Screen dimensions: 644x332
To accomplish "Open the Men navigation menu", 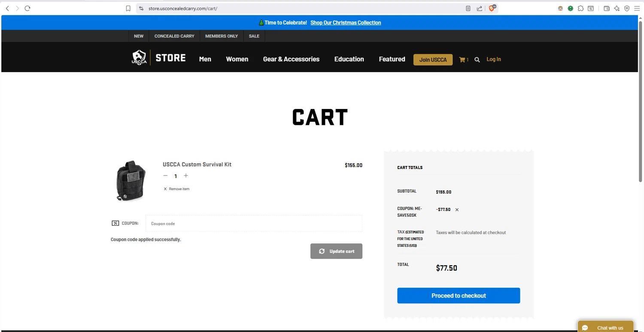I will point(205,59).
